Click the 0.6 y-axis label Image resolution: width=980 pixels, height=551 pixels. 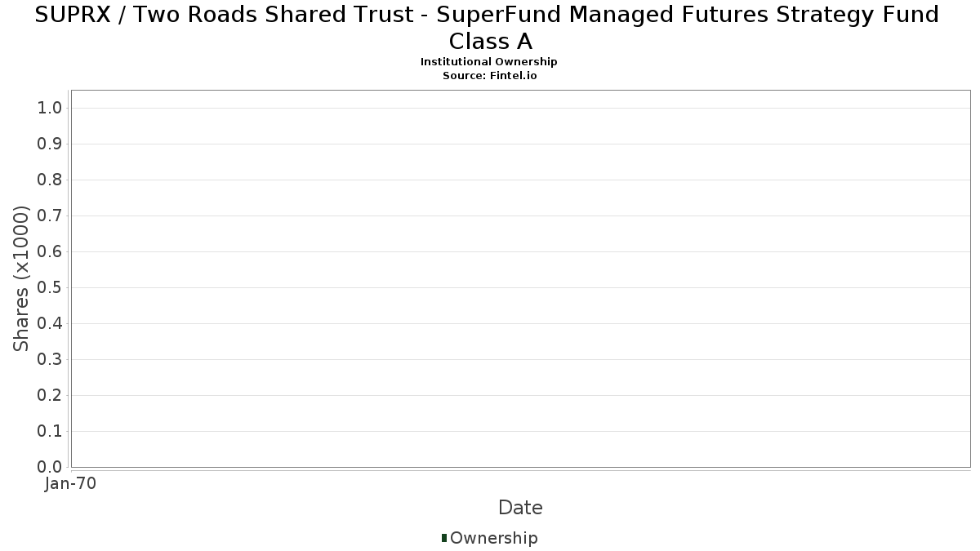(50, 252)
